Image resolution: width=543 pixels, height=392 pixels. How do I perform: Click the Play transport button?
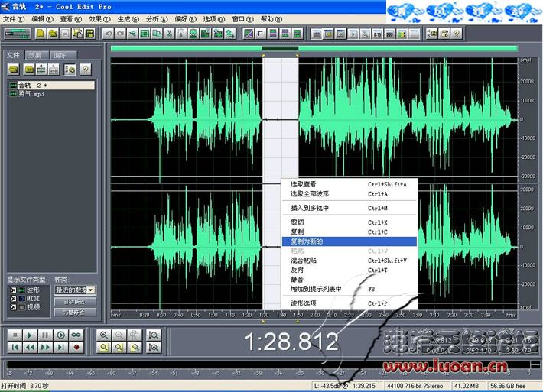coord(30,335)
